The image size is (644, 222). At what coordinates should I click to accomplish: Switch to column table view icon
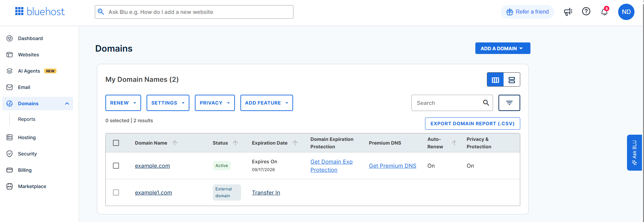coord(495,80)
